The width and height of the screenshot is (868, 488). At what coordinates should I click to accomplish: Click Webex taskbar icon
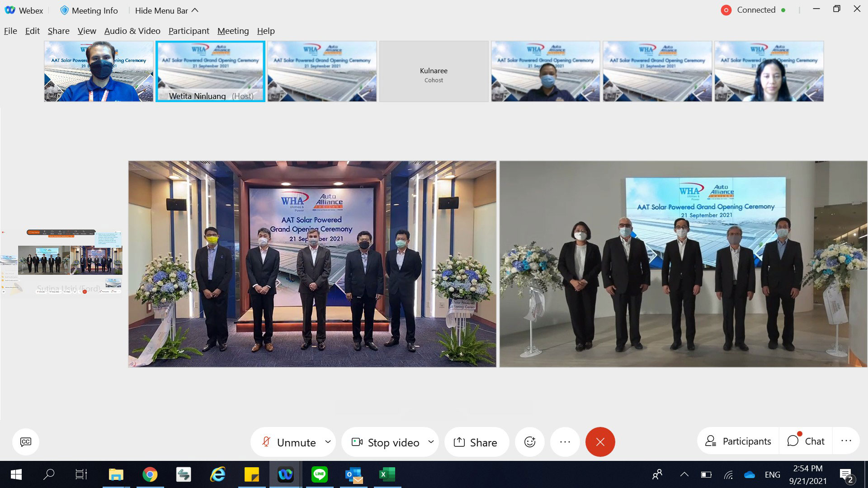pos(286,474)
